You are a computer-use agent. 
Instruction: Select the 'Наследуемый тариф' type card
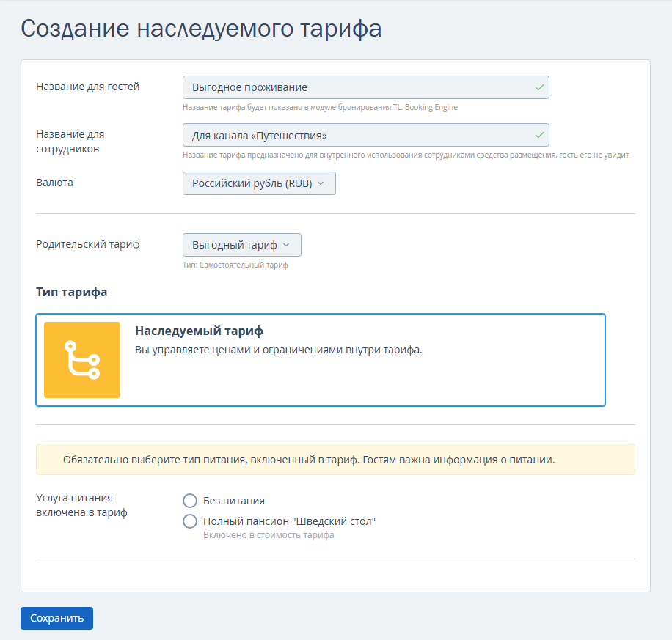[320, 360]
